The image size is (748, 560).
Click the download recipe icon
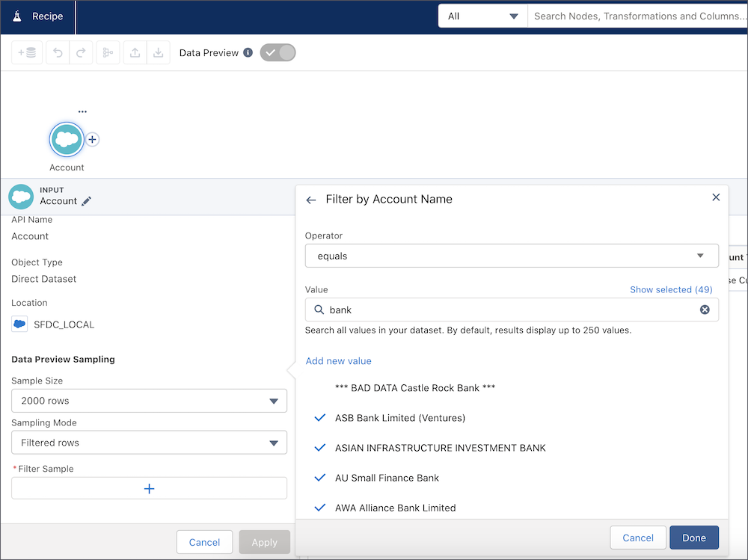[x=158, y=52]
